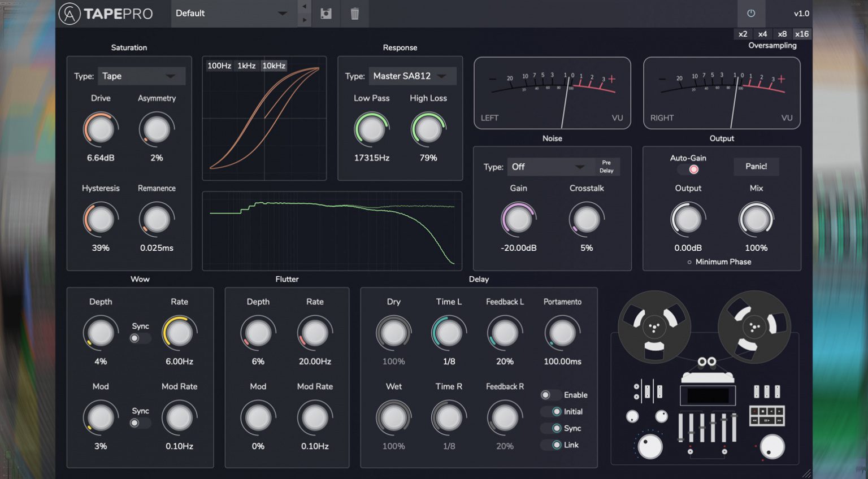Click the Flutter Depth knob
This screenshot has width=868, height=479.
click(258, 333)
